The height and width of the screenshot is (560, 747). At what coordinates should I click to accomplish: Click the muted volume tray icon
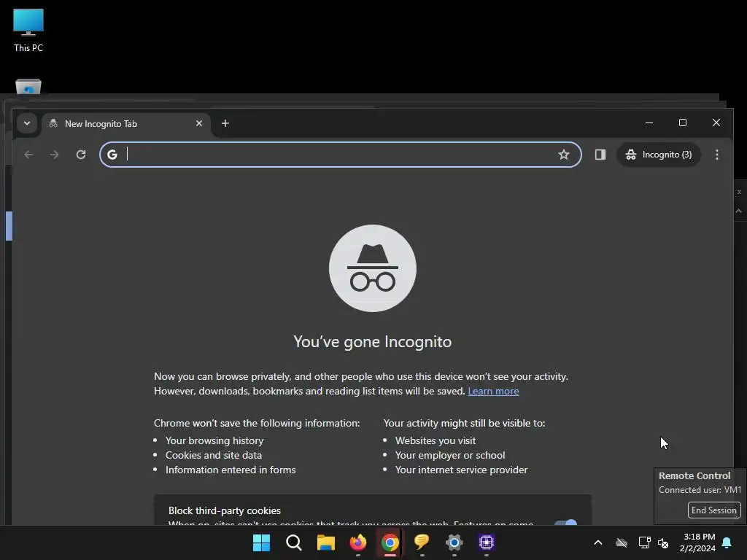tap(663, 542)
